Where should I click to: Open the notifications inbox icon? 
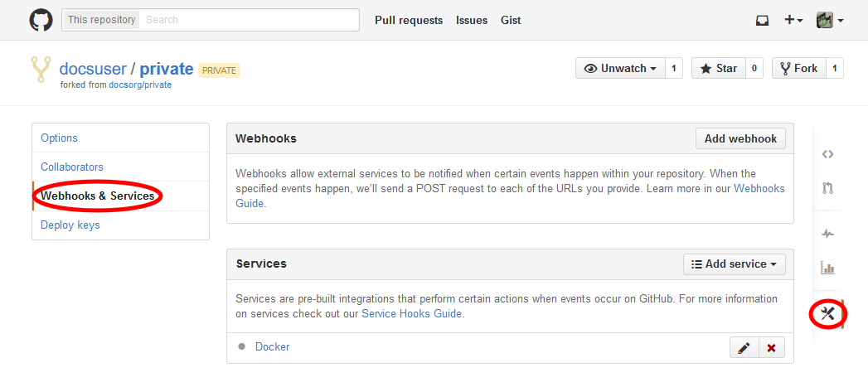click(762, 21)
